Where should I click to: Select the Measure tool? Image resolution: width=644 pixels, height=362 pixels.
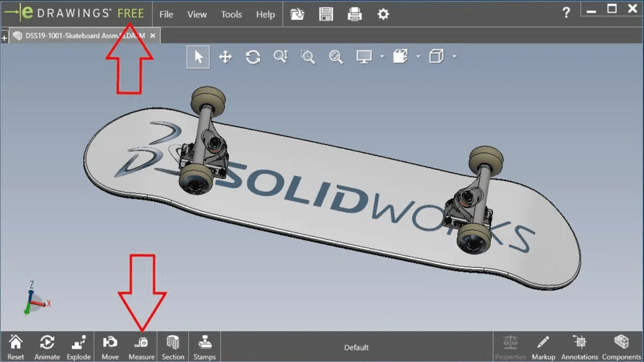pyautogui.click(x=142, y=347)
